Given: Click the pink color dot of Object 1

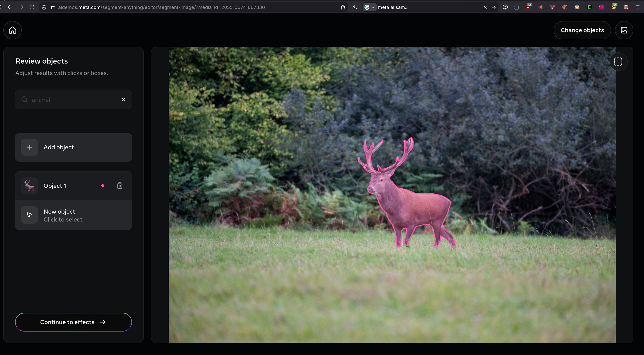Looking at the screenshot, I should pos(103,186).
